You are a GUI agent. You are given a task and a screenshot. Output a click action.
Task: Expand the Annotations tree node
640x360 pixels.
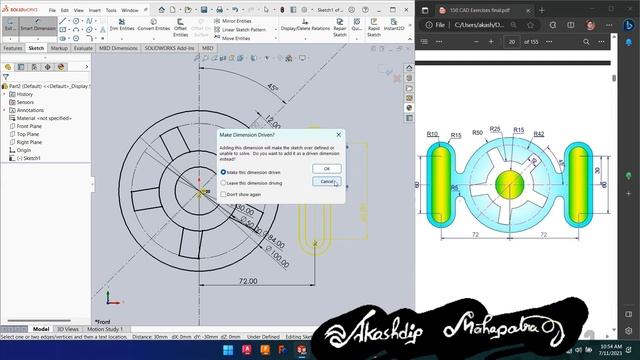click(x=4, y=110)
